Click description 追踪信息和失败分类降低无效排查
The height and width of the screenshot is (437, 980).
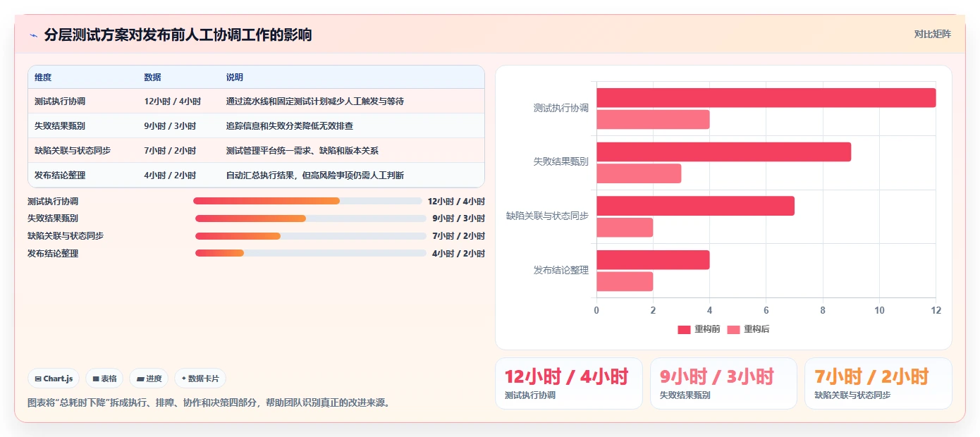[x=290, y=126]
